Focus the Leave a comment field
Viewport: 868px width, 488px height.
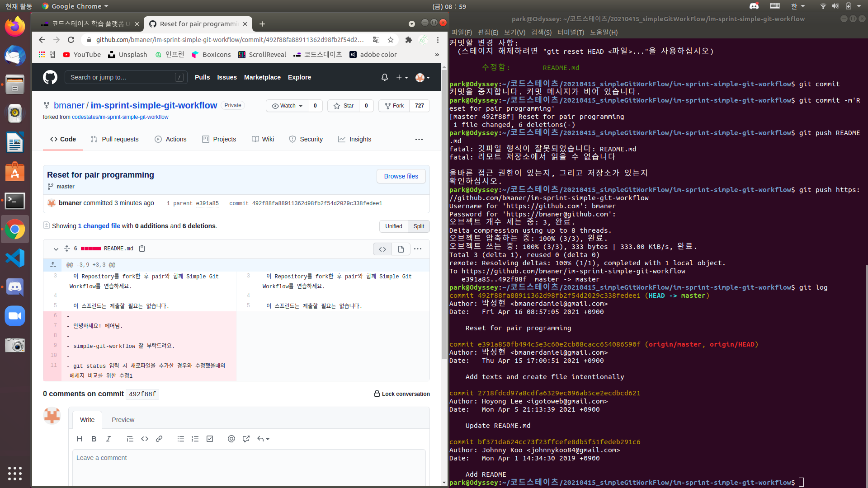(x=249, y=465)
